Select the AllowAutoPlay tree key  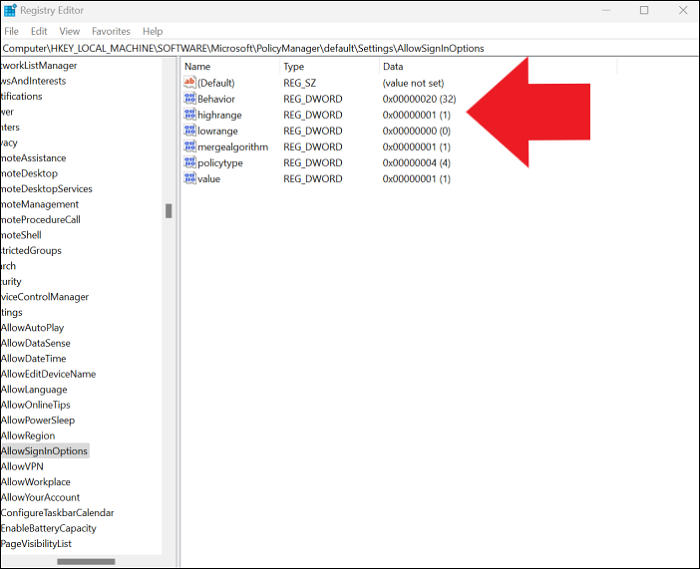click(x=32, y=328)
